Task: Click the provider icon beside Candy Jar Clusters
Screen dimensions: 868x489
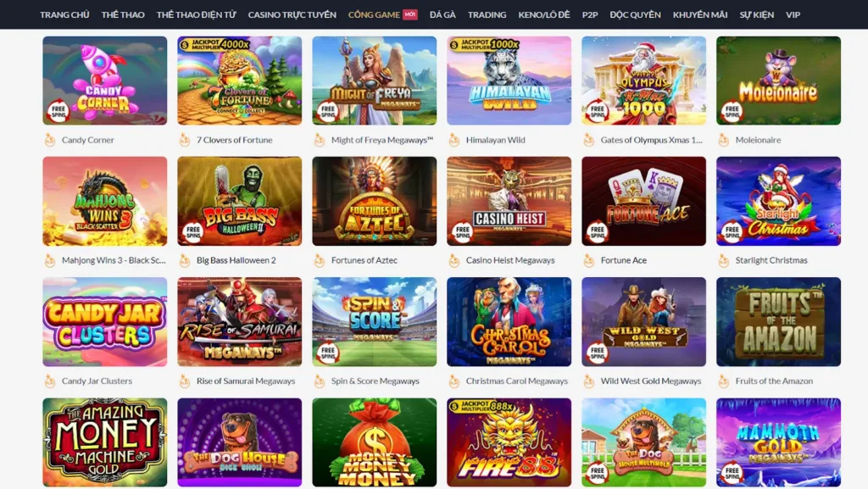Action: [50, 381]
